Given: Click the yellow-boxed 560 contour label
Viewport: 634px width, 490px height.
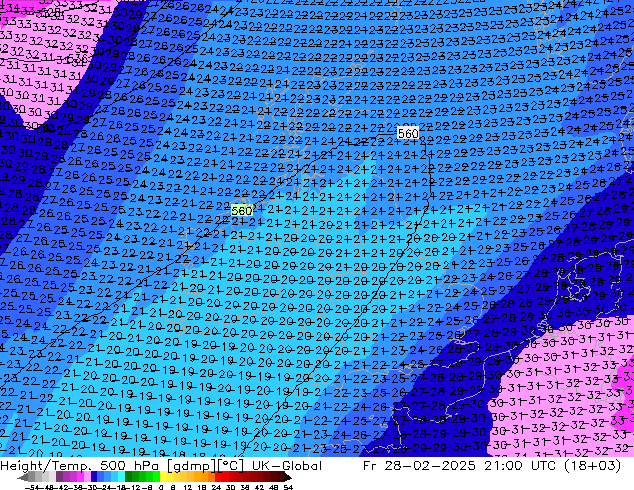Looking at the screenshot, I should click(x=241, y=211).
